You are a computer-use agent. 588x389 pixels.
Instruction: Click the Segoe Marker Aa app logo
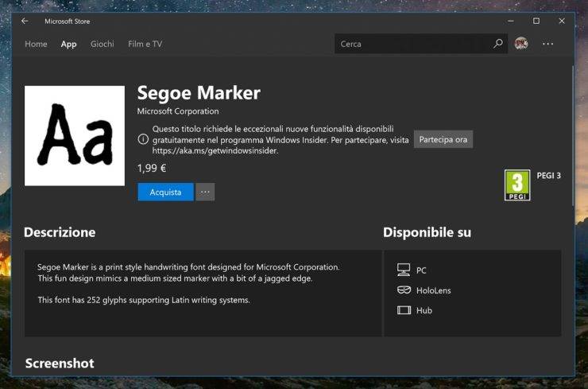75,135
